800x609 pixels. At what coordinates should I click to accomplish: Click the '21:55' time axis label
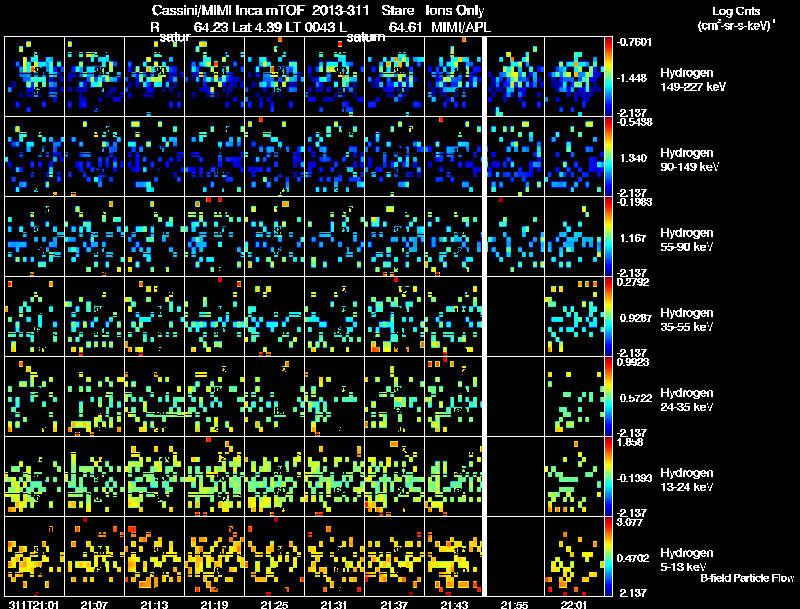point(514,604)
